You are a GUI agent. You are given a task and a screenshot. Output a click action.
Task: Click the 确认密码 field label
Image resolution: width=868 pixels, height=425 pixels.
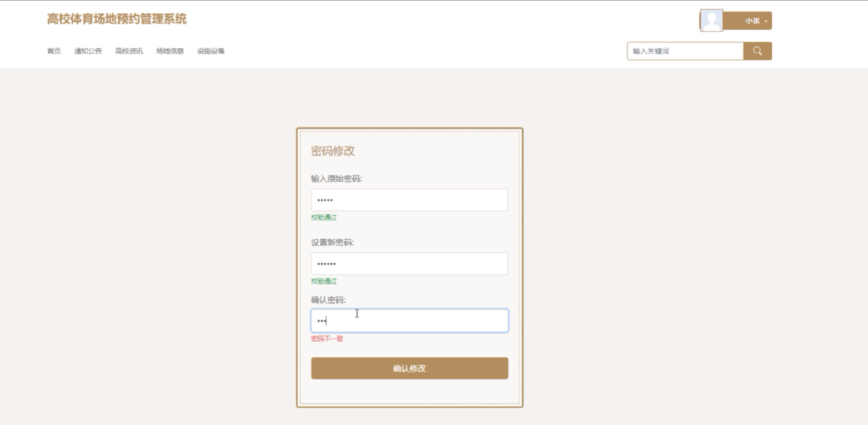[x=328, y=300]
